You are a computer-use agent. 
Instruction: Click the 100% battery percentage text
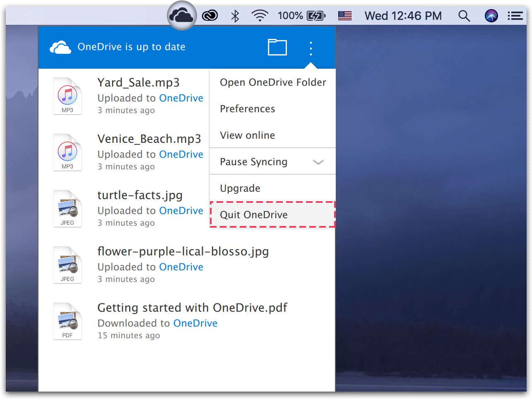290,16
